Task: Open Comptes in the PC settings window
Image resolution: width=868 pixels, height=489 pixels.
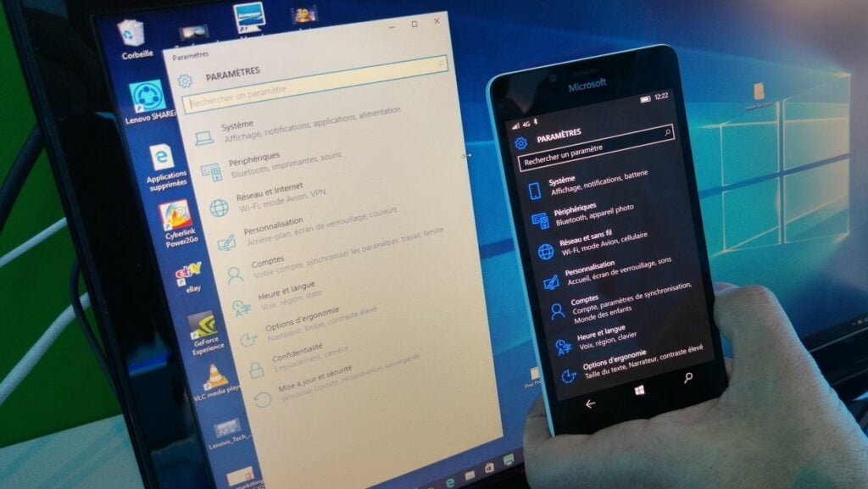Action: (x=335, y=256)
